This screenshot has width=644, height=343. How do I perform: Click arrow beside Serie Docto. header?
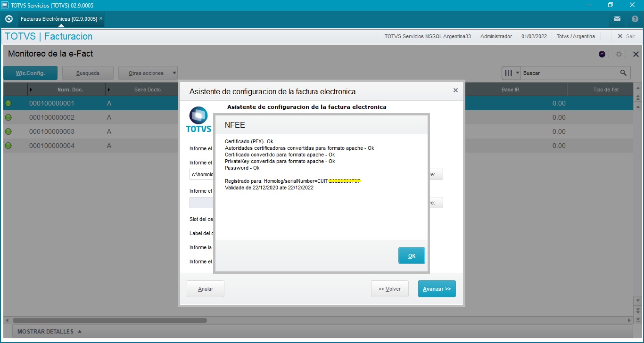[109, 90]
